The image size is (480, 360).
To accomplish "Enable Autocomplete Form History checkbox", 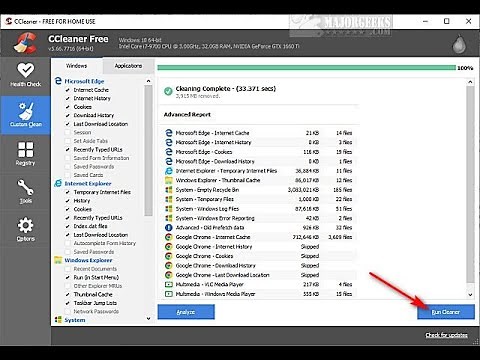I will pyautogui.click(x=68, y=243).
